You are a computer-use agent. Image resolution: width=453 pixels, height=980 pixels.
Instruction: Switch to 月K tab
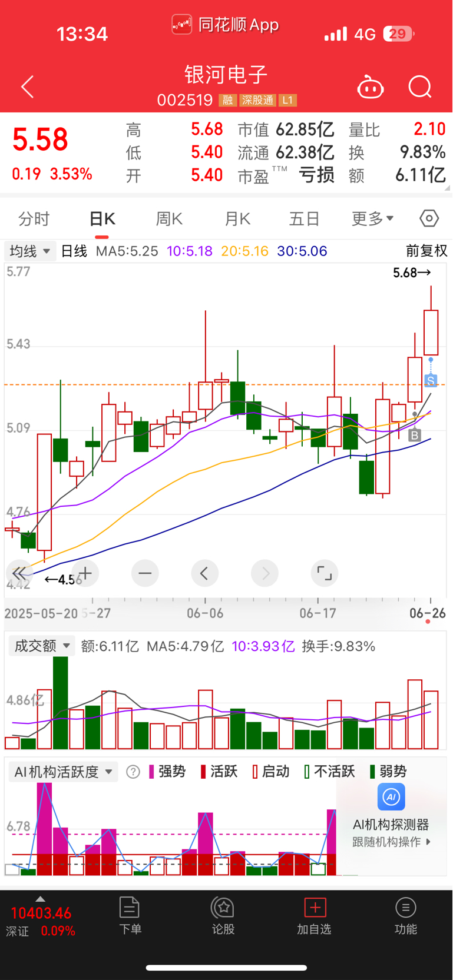(x=237, y=219)
